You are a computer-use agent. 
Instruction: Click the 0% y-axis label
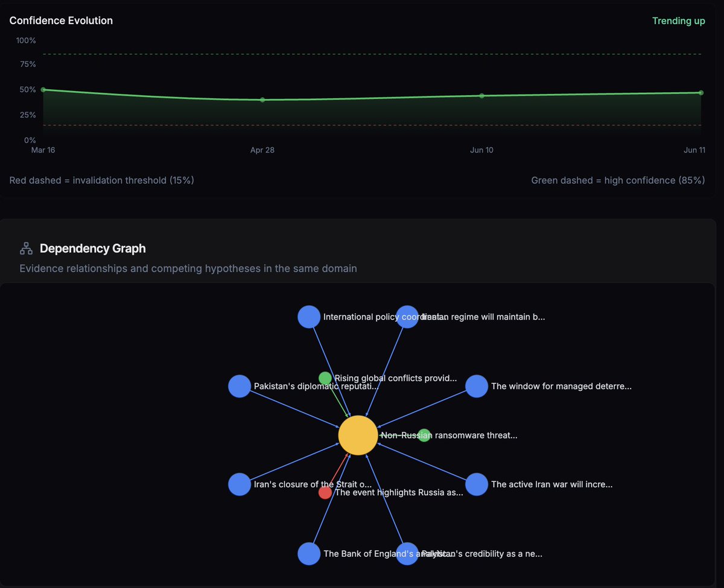click(x=30, y=140)
